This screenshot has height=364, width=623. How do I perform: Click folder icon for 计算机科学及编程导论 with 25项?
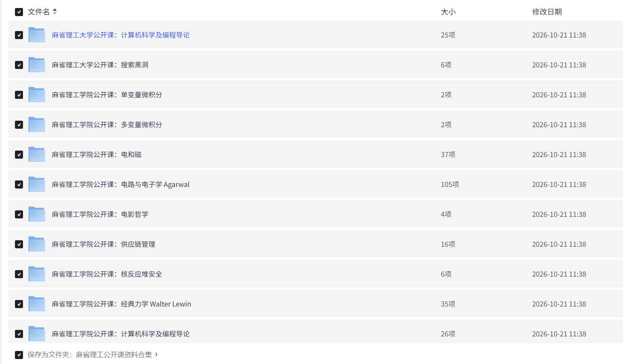click(x=37, y=35)
